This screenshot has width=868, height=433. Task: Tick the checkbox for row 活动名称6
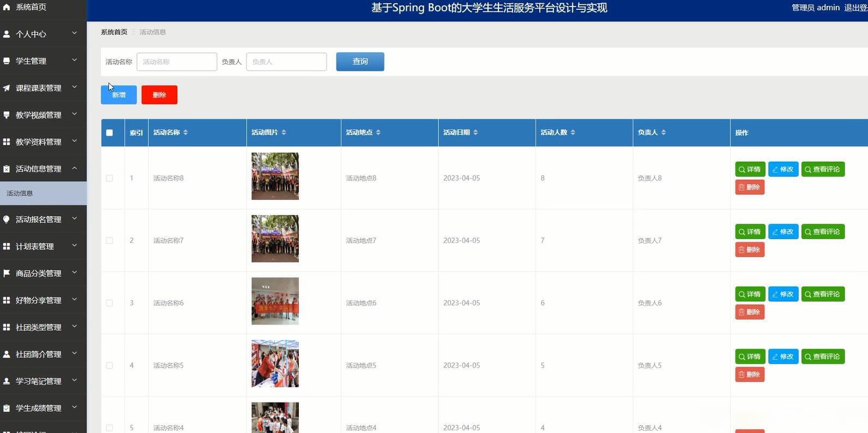click(x=110, y=303)
